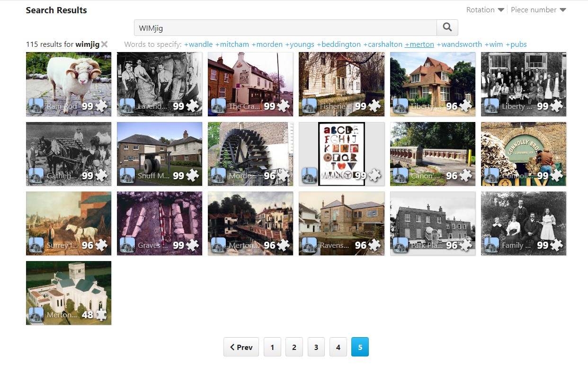
Task: Add the +mitcham keyword filter
Action: 232,44
